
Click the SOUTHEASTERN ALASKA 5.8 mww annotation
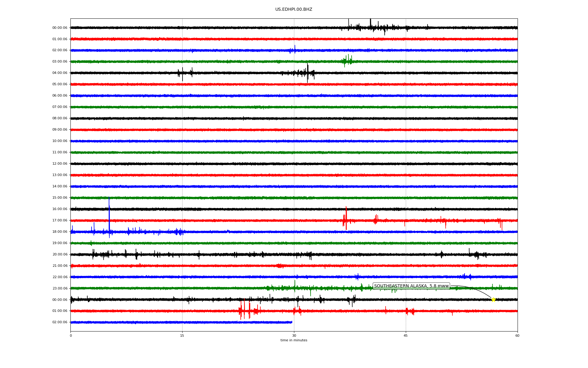click(411, 286)
